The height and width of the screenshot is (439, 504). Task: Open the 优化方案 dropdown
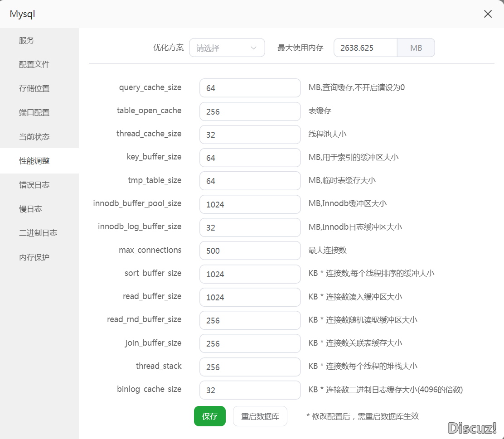tap(227, 48)
